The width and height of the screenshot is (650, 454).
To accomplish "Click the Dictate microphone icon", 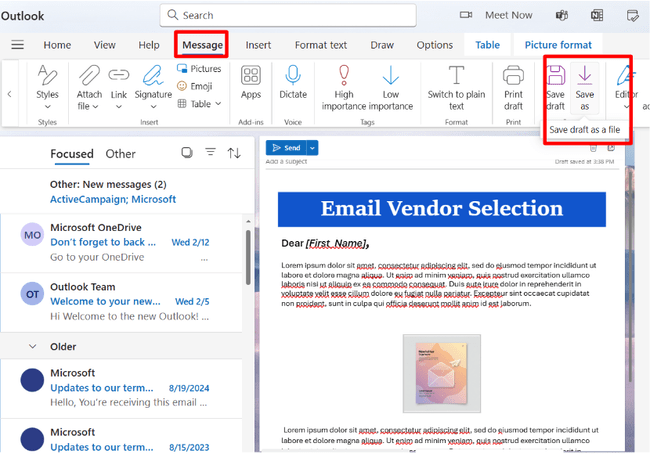I will tap(293, 77).
